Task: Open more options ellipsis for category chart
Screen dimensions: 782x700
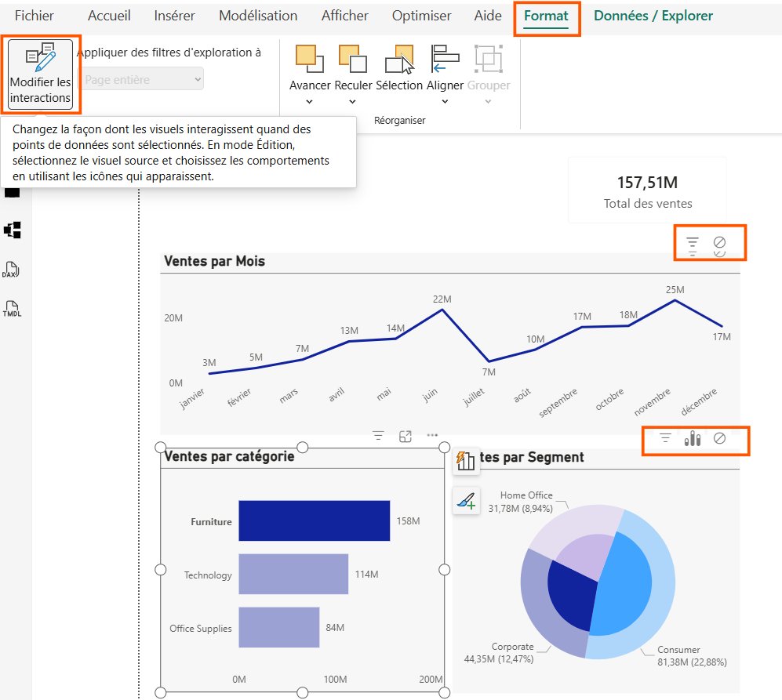Action: pos(432,435)
